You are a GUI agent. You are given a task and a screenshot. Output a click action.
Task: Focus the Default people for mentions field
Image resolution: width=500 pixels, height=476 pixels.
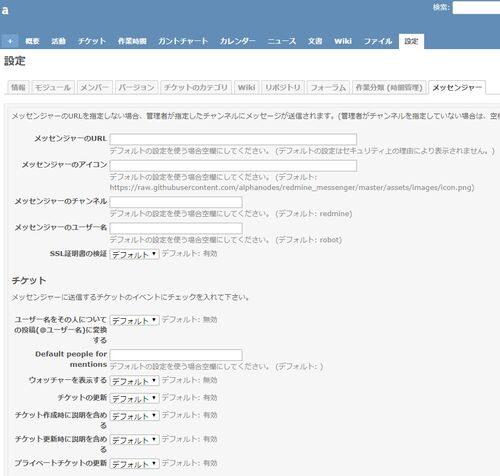coord(176,355)
